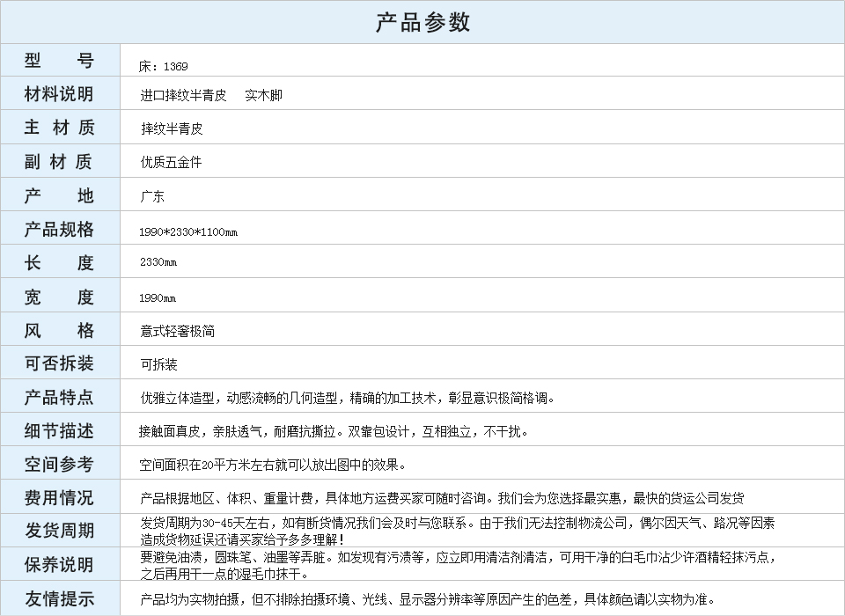Select the 主材质 row label

(59, 128)
